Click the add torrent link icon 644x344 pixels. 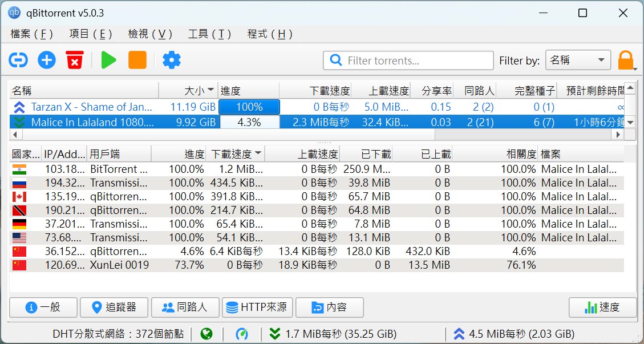click(x=18, y=60)
